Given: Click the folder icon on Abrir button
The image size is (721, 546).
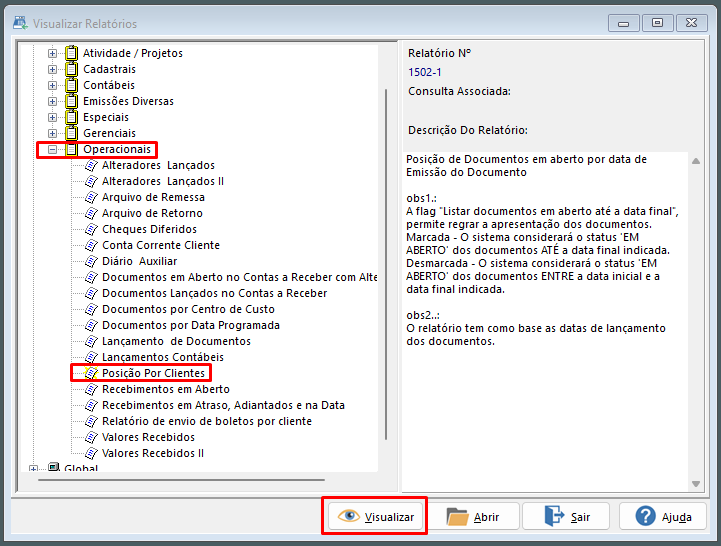Looking at the screenshot, I should (457, 517).
